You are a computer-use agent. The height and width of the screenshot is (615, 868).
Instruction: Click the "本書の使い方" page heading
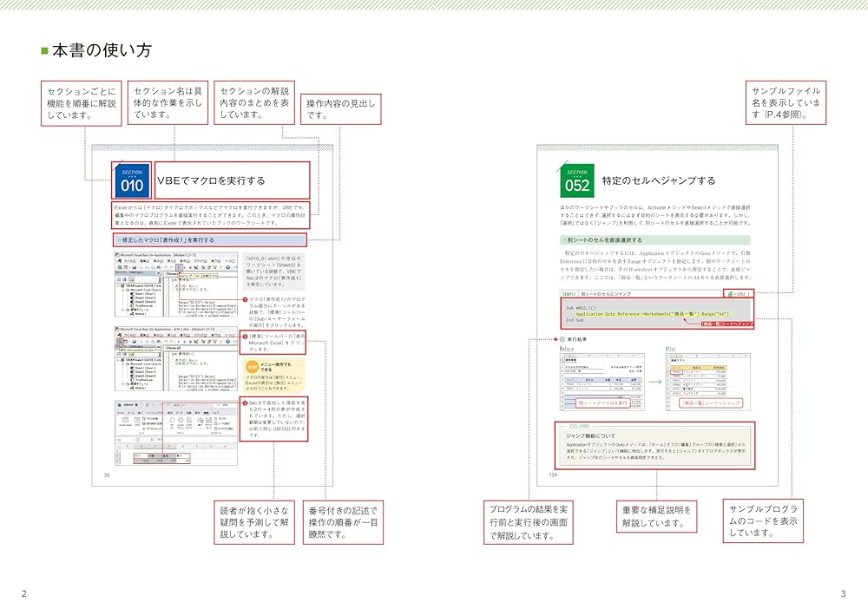(x=102, y=51)
